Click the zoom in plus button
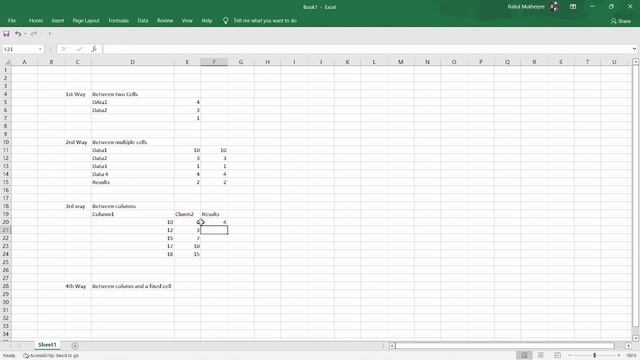The image size is (640, 360). [619, 356]
